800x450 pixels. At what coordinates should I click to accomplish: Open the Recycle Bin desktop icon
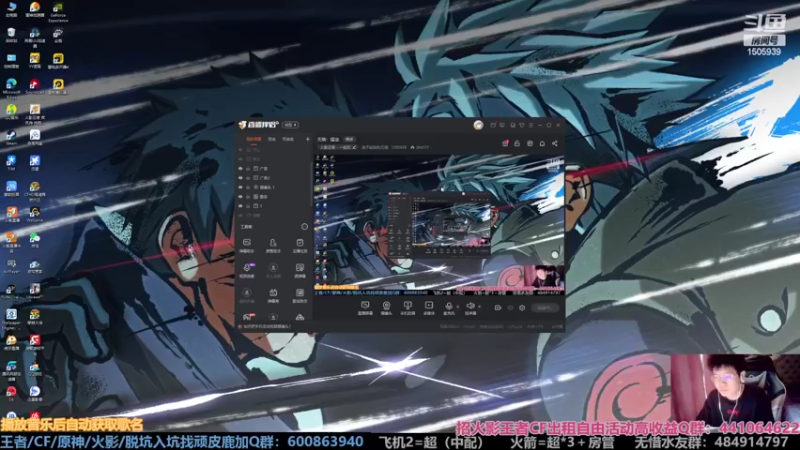pyautogui.click(x=11, y=35)
